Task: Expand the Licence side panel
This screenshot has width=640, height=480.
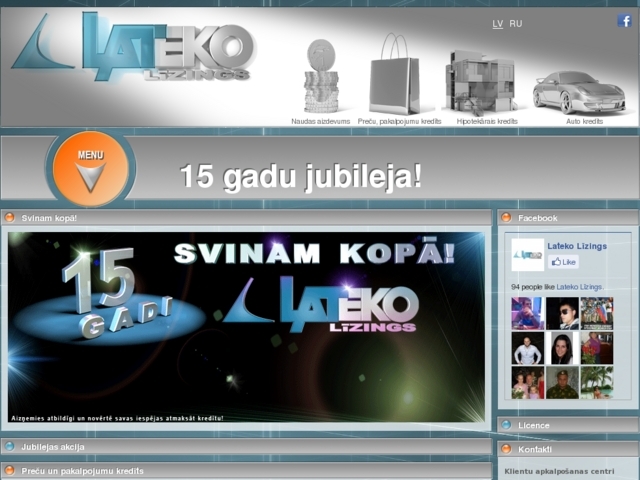Action: pos(568,425)
